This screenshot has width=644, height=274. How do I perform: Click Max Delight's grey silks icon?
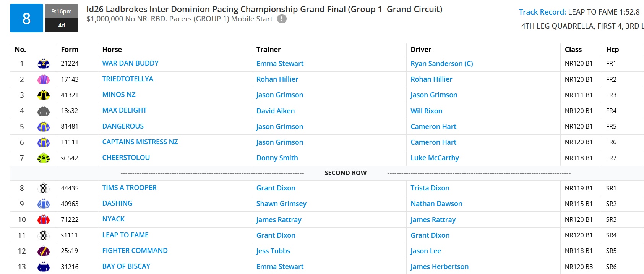tap(44, 111)
